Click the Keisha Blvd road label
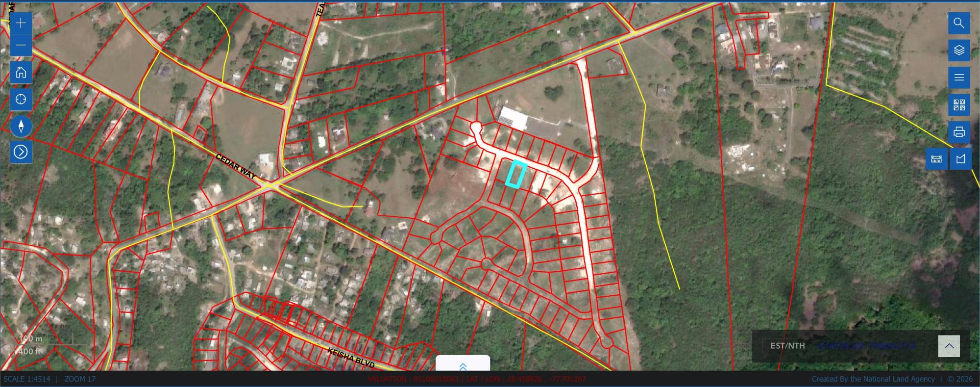Image resolution: width=980 pixels, height=387 pixels. tap(351, 358)
